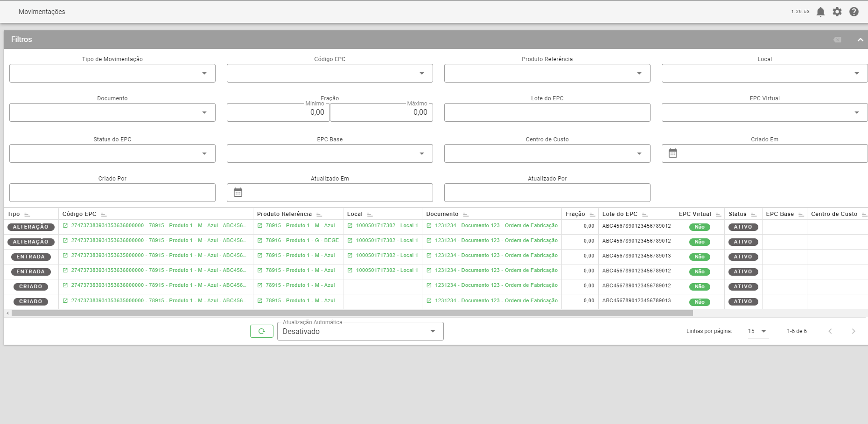This screenshot has height=424, width=868.
Task: Click Movimentações page title
Action: pyautogui.click(x=42, y=12)
